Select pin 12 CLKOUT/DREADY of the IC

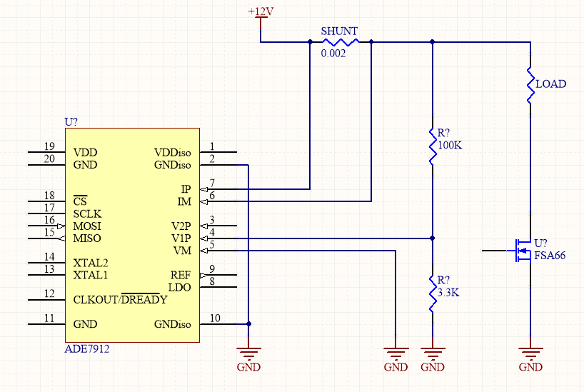coord(46,300)
